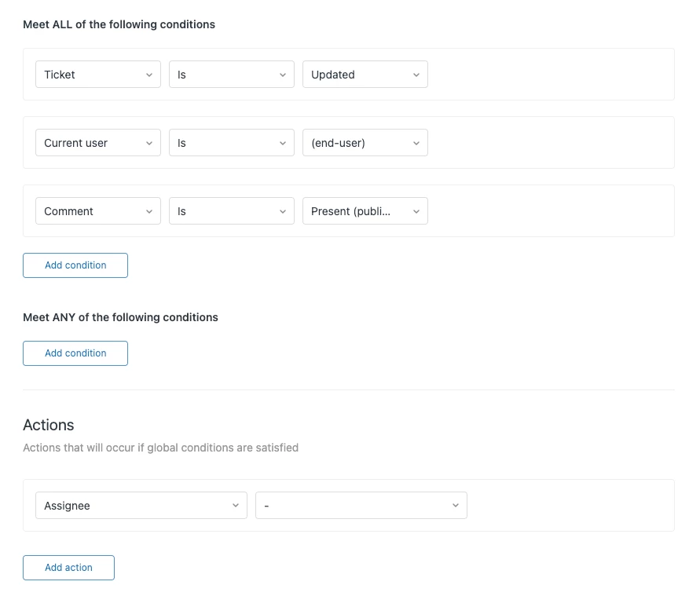
Task: Click the chevron on the Comment dropdown
Action: click(x=149, y=211)
